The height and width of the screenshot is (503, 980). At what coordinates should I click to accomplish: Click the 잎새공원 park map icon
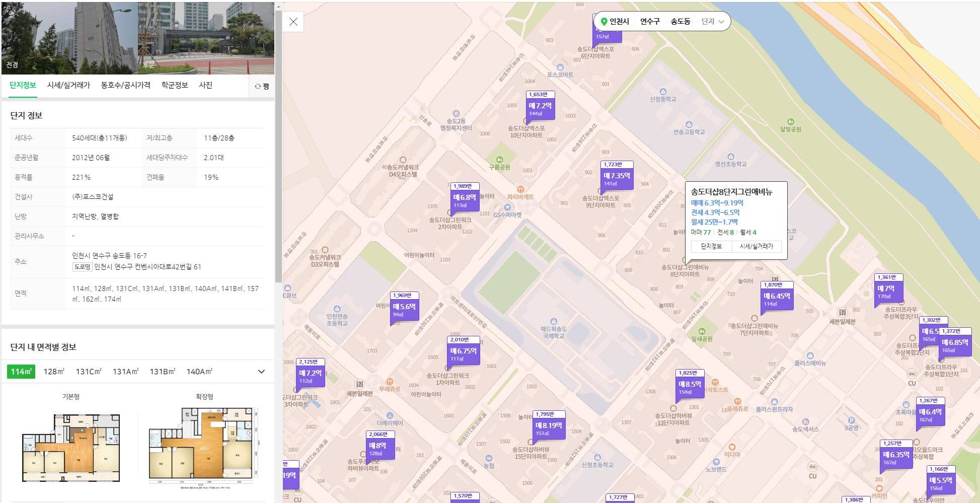pyautogui.click(x=701, y=331)
